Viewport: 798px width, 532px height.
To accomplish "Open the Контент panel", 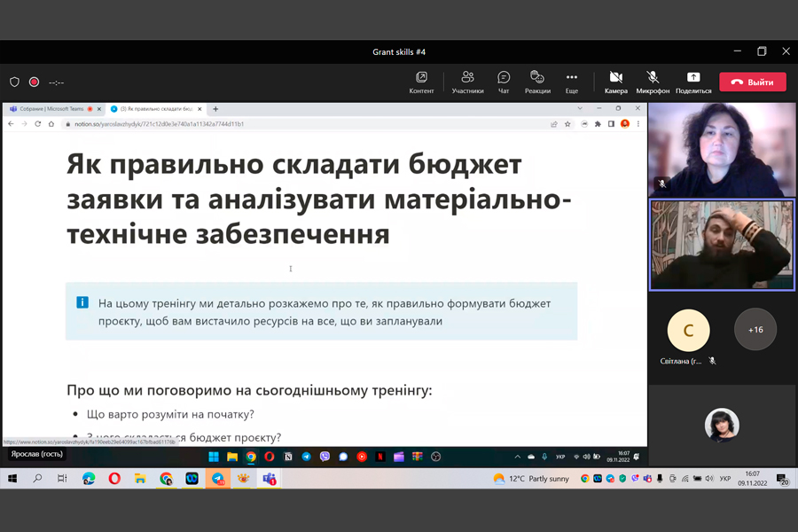I will tap(421, 82).
